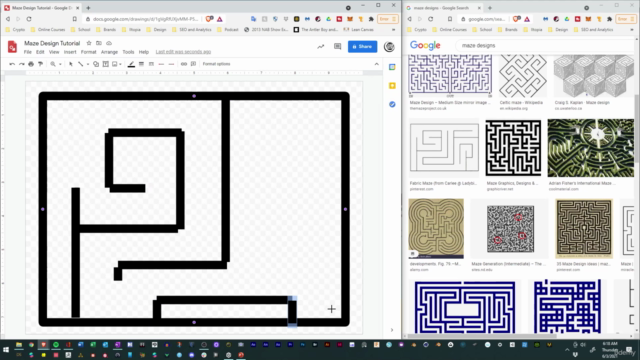Screen dimensions: 640x360
Task: Open the Fabric Maze pinterest image result
Action: 444,148
